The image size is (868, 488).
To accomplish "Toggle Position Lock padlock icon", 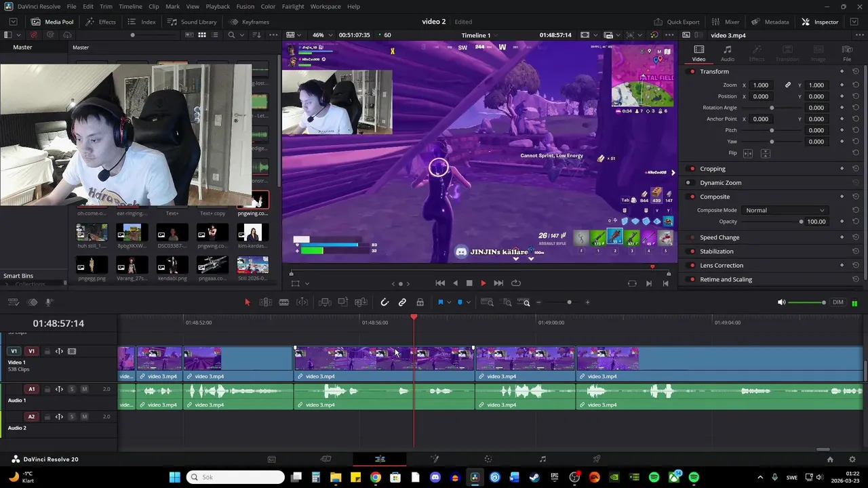I will [420, 302].
